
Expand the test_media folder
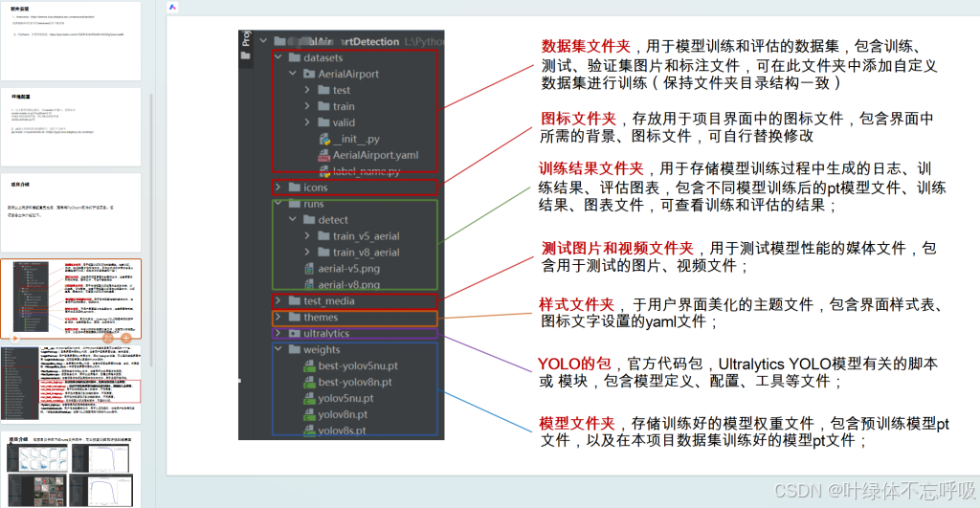[x=278, y=300]
